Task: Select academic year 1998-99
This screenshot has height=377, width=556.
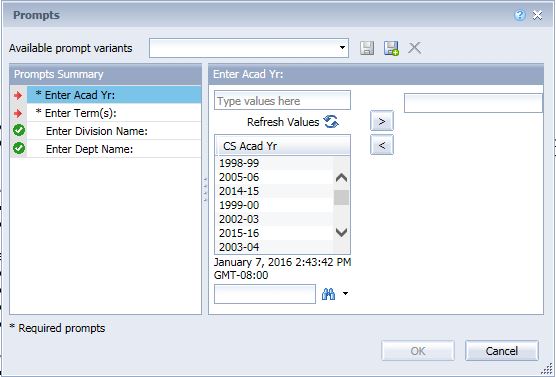Action: (274, 163)
